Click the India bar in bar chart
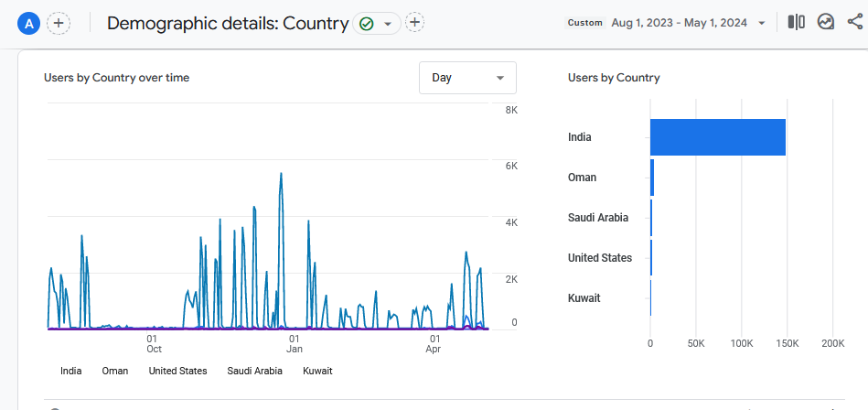The width and height of the screenshot is (868, 410). [x=717, y=137]
